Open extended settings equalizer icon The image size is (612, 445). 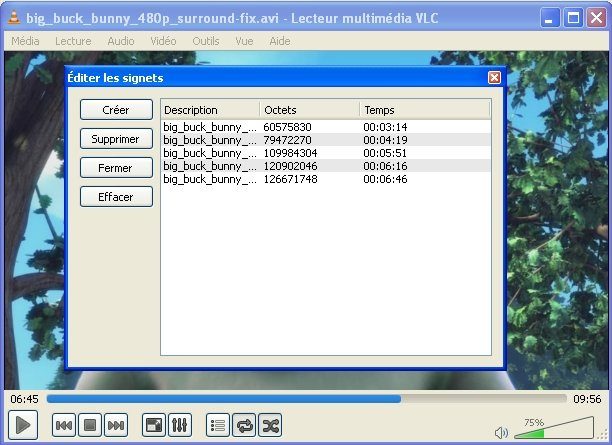(x=180, y=425)
